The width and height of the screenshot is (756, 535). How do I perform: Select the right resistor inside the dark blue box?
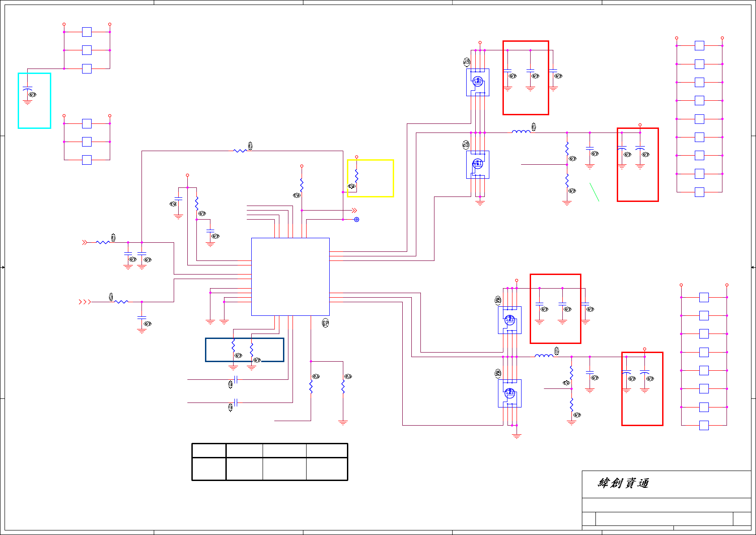point(251,349)
